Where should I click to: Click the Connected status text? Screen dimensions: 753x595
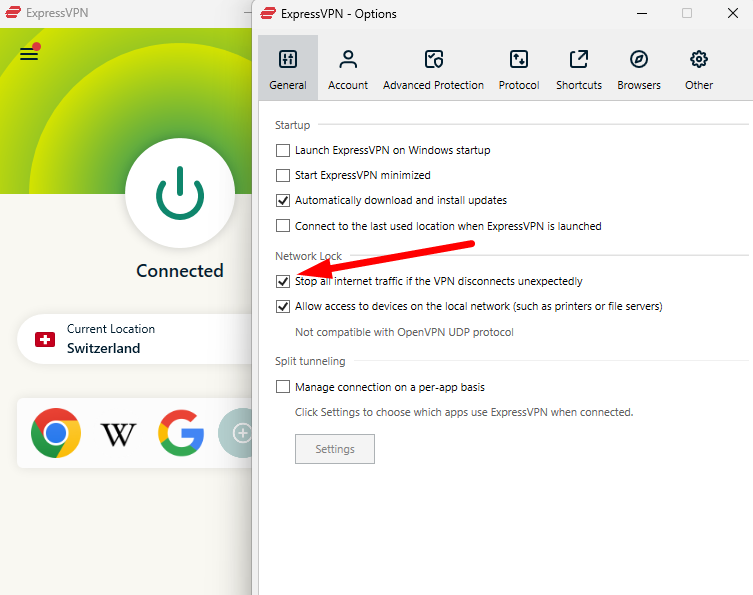(x=180, y=271)
